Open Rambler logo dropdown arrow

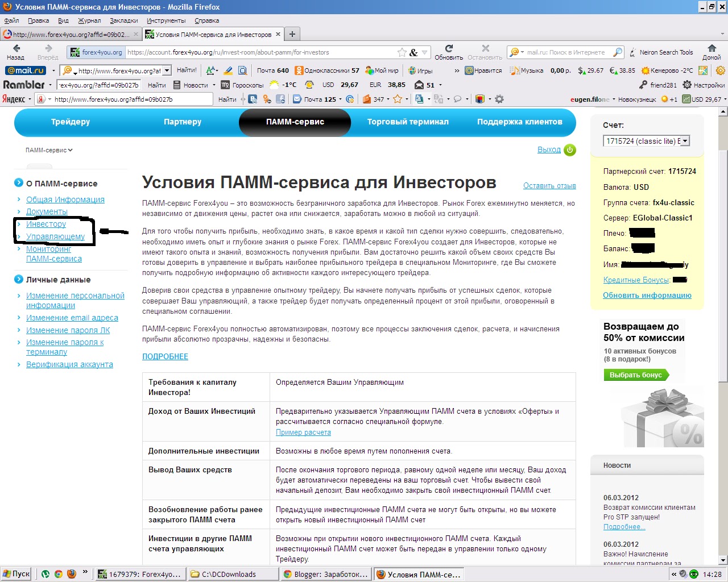coord(50,85)
